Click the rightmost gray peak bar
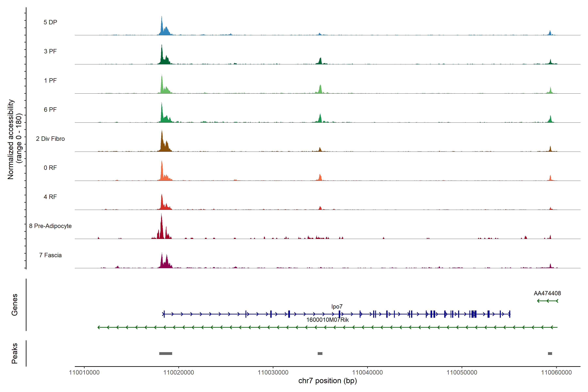This screenshot has height=392, width=588. click(x=550, y=353)
